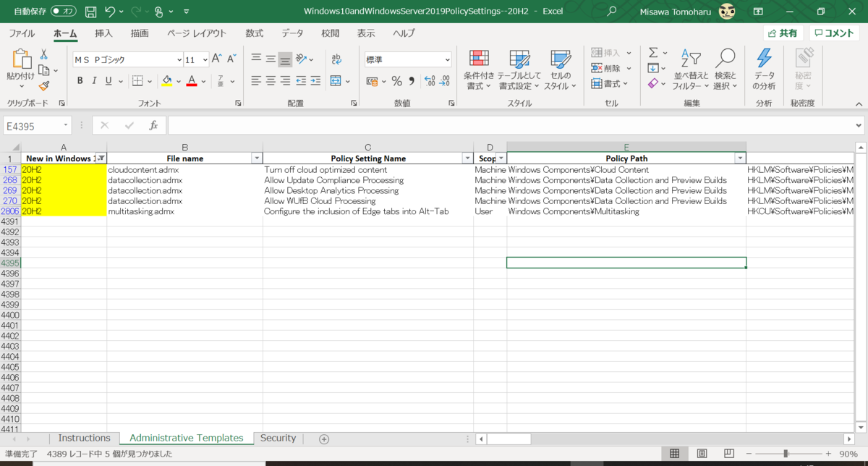This screenshot has height=466, width=868.
Task: Expand the formula bar chevron
Action: (858, 125)
